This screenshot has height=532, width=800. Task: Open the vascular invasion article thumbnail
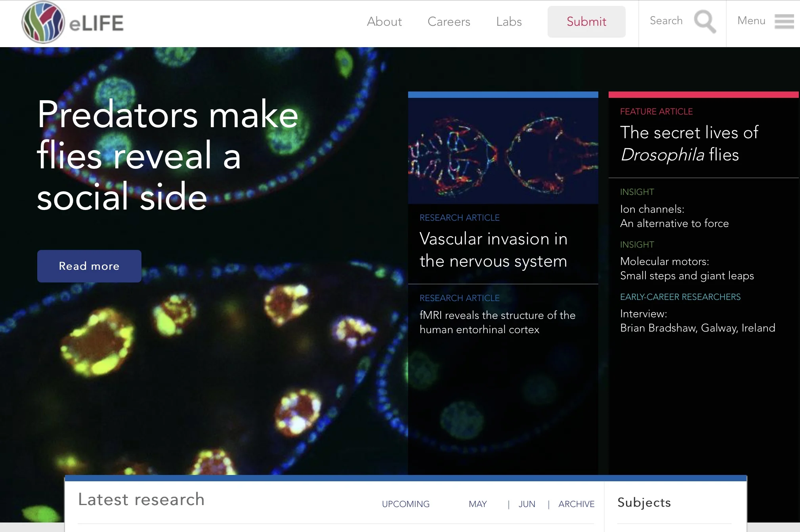point(503,151)
